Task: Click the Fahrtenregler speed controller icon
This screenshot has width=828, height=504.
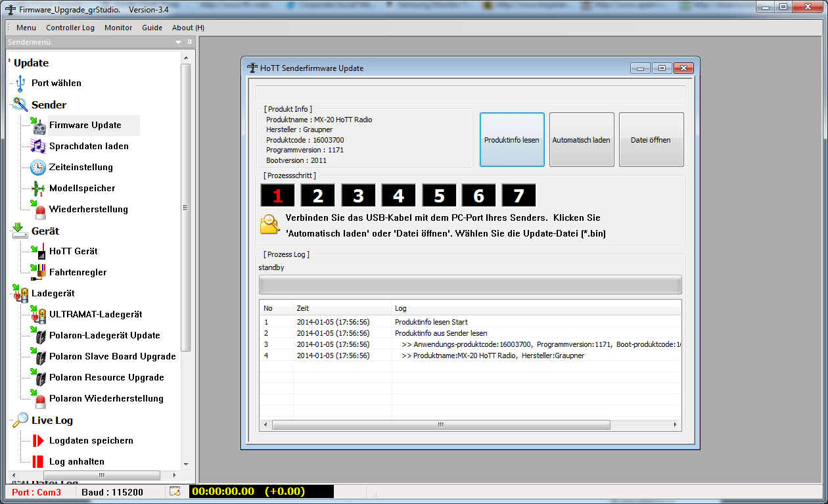Action: [x=38, y=273]
